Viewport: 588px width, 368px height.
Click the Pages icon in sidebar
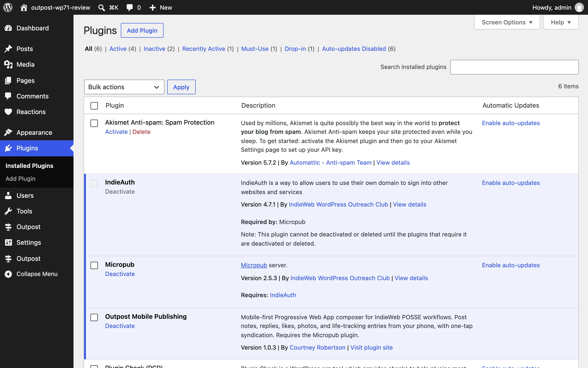[8, 80]
